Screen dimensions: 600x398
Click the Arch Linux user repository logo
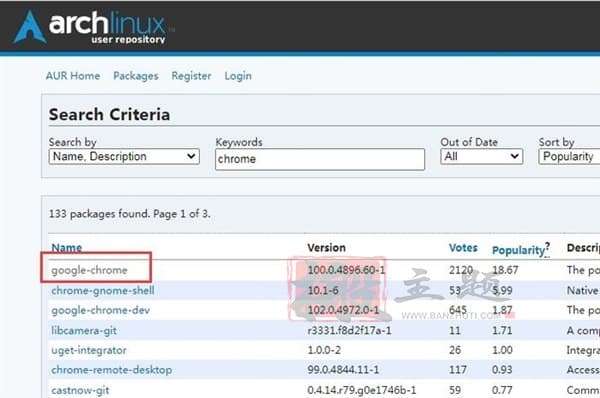point(94,27)
